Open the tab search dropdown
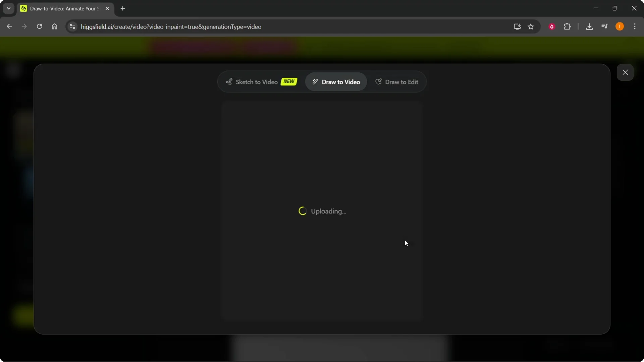Image resolution: width=644 pixels, height=362 pixels. [8, 8]
